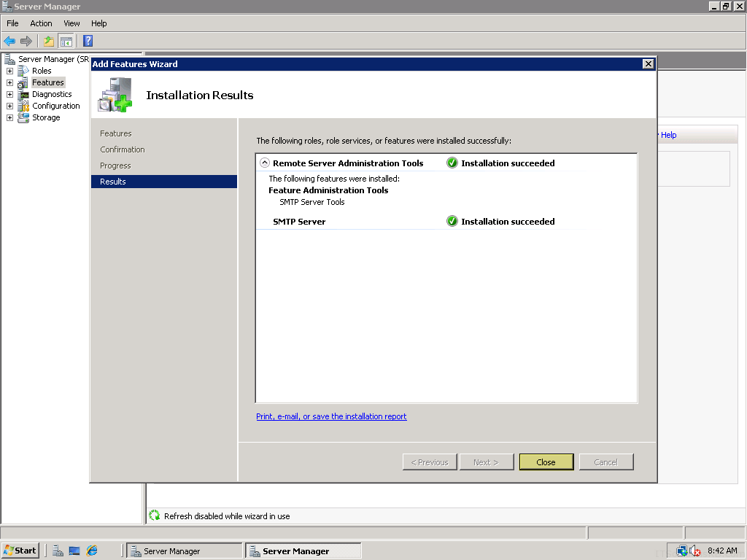Open the Action menu
This screenshot has width=747, height=560.
tap(41, 23)
